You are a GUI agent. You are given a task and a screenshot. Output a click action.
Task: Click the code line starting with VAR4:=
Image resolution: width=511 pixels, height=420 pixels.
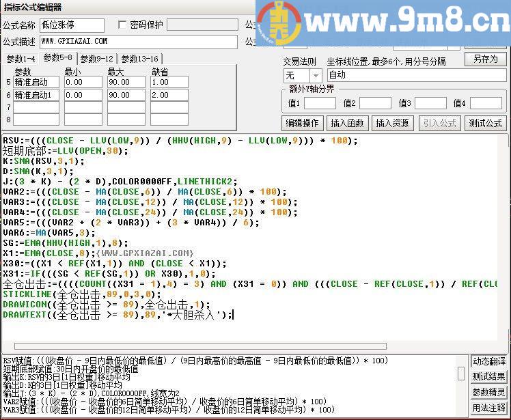pos(150,212)
